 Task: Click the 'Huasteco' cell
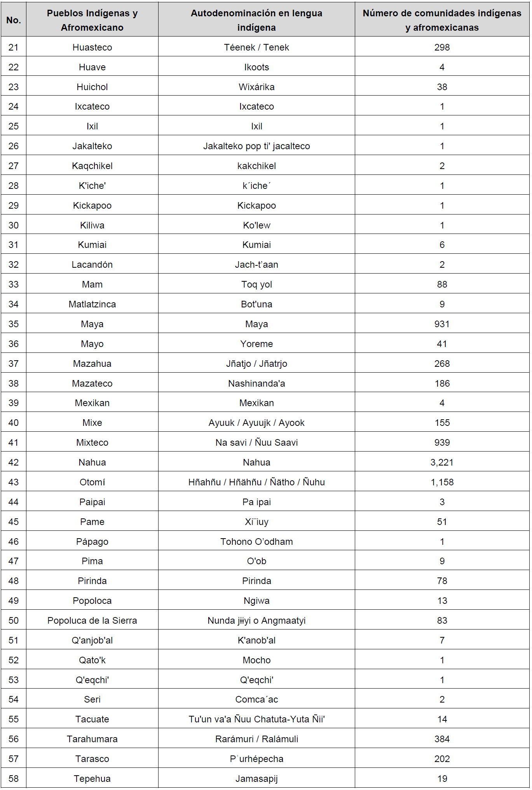point(92,47)
